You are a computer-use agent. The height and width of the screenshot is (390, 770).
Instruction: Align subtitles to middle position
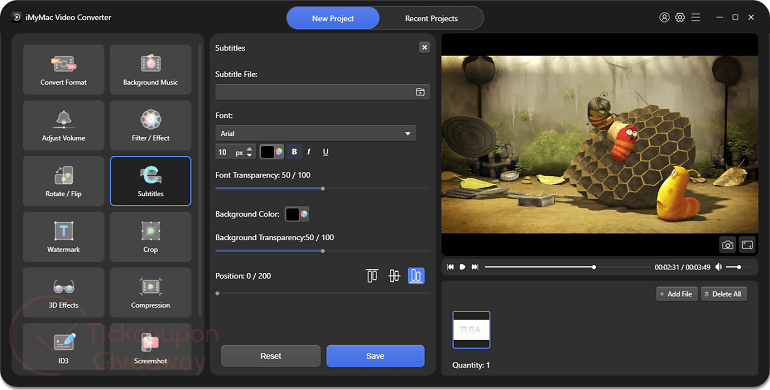(x=394, y=276)
